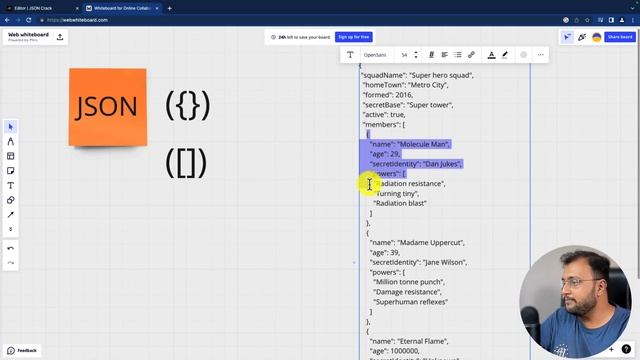The image size is (640, 360).
Task: Close the Whiteboard for Online tab
Action: tap(157, 8)
